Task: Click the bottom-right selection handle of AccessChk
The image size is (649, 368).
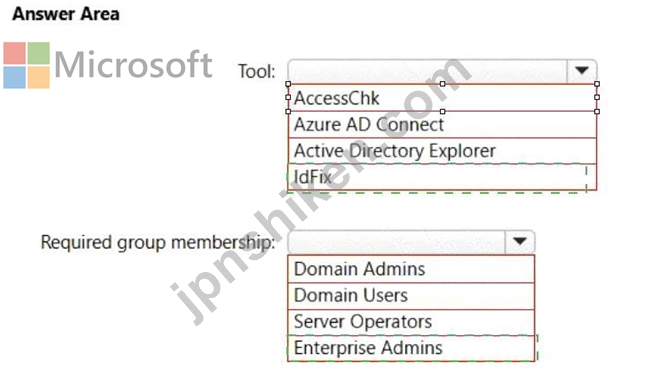Action: pyautogui.click(x=596, y=111)
